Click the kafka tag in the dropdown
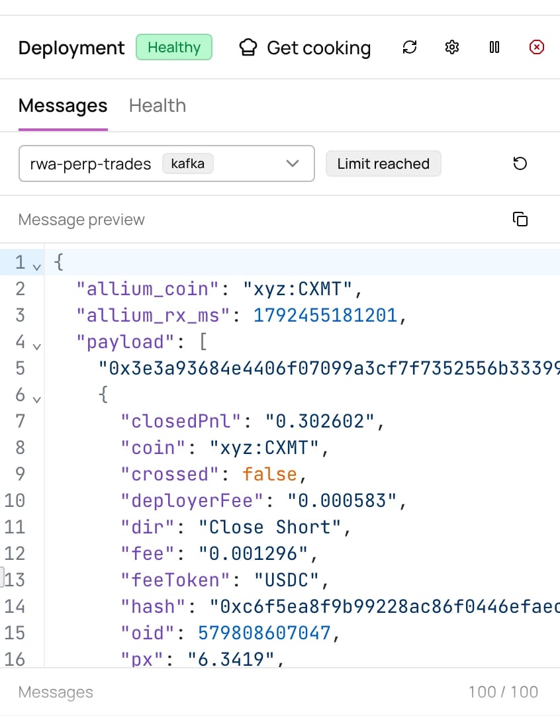Screen dimensions: 560x728 point(187,163)
